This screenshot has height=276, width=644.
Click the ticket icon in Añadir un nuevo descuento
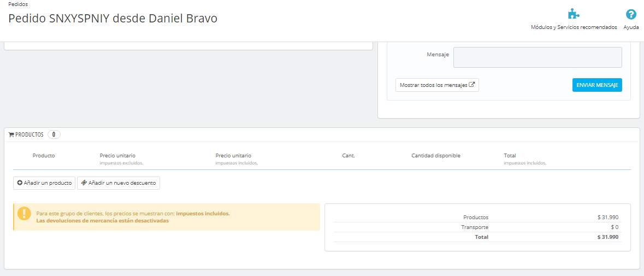(84, 183)
